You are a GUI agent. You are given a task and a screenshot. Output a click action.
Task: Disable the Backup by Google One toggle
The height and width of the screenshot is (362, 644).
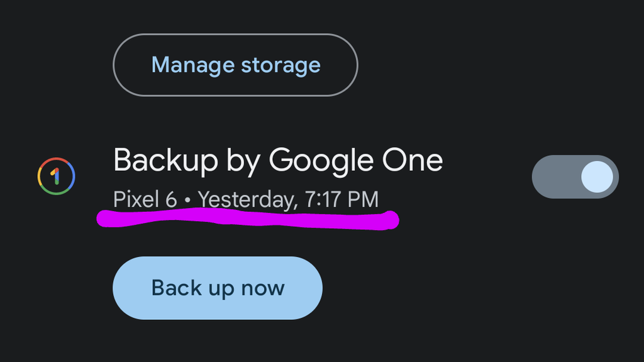(575, 177)
